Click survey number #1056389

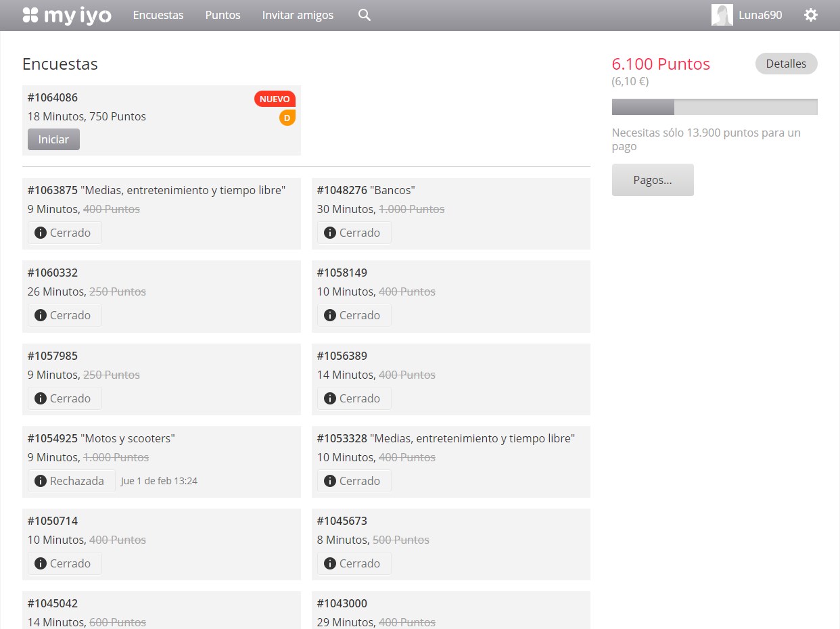click(342, 356)
